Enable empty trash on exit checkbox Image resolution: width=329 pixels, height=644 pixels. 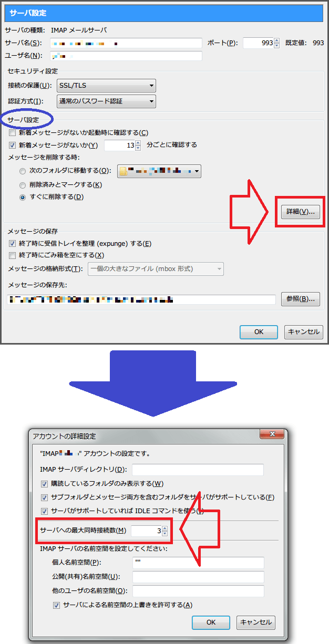13,255
